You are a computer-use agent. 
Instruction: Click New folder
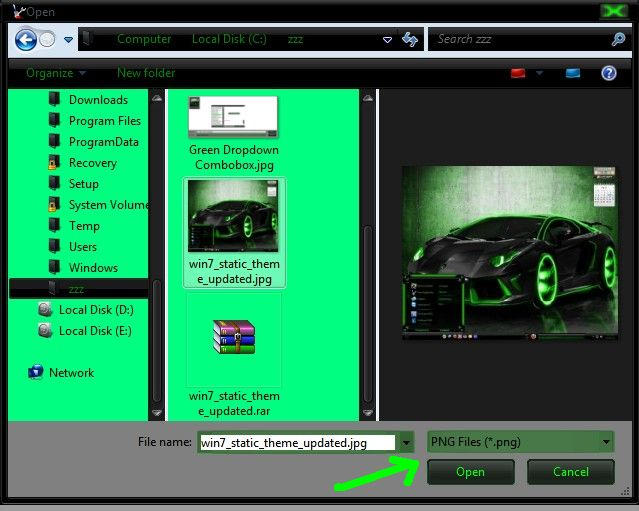tap(146, 73)
